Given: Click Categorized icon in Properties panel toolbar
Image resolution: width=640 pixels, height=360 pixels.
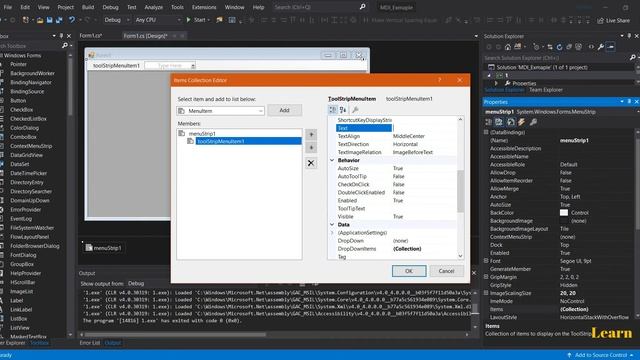Looking at the screenshot, I should pyautogui.click(x=489, y=122).
